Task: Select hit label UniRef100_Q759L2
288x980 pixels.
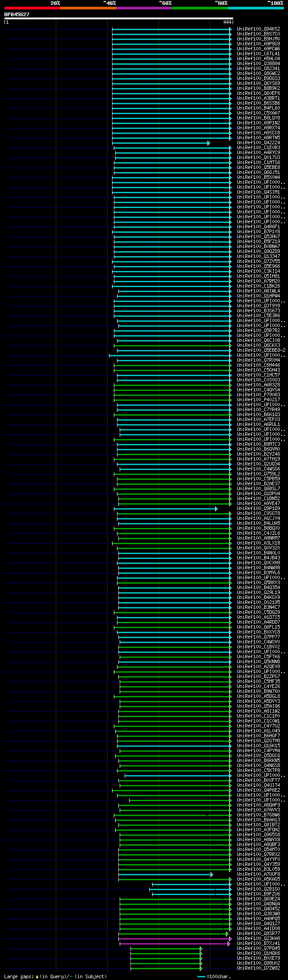Action: click(x=258, y=474)
